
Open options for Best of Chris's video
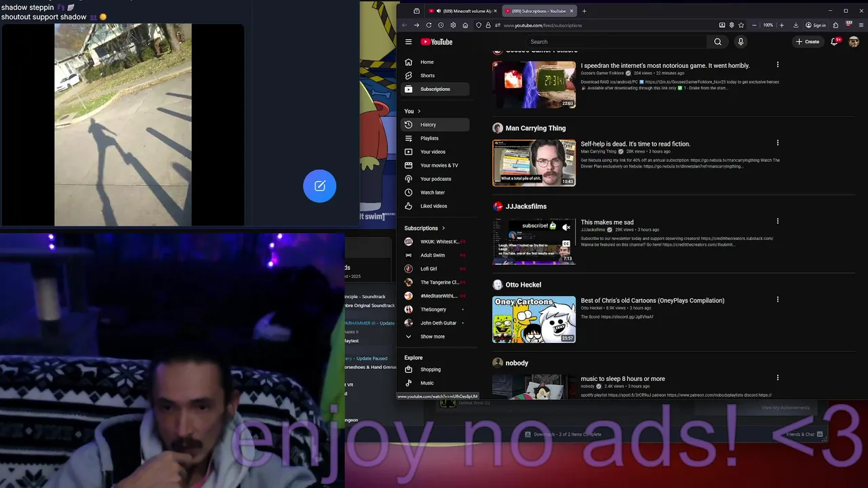coord(778,300)
